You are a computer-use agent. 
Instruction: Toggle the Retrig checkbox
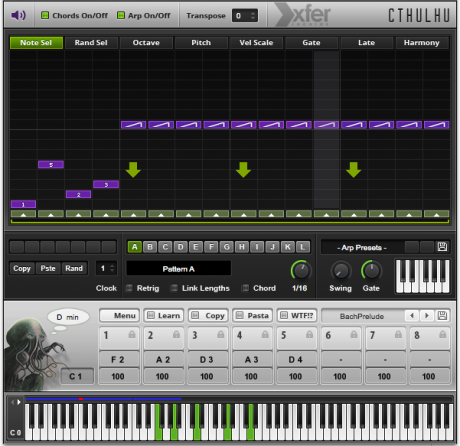[129, 288]
